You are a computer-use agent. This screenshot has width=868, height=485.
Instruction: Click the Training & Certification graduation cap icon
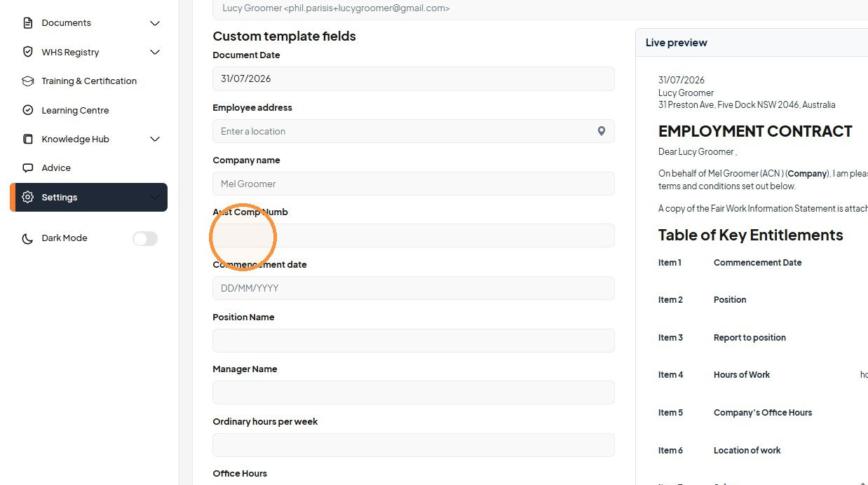pyautogui.click(x=28, y=81)
